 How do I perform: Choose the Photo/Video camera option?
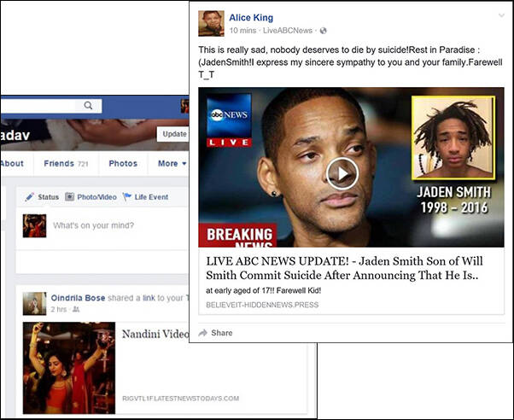click(91, 197)
